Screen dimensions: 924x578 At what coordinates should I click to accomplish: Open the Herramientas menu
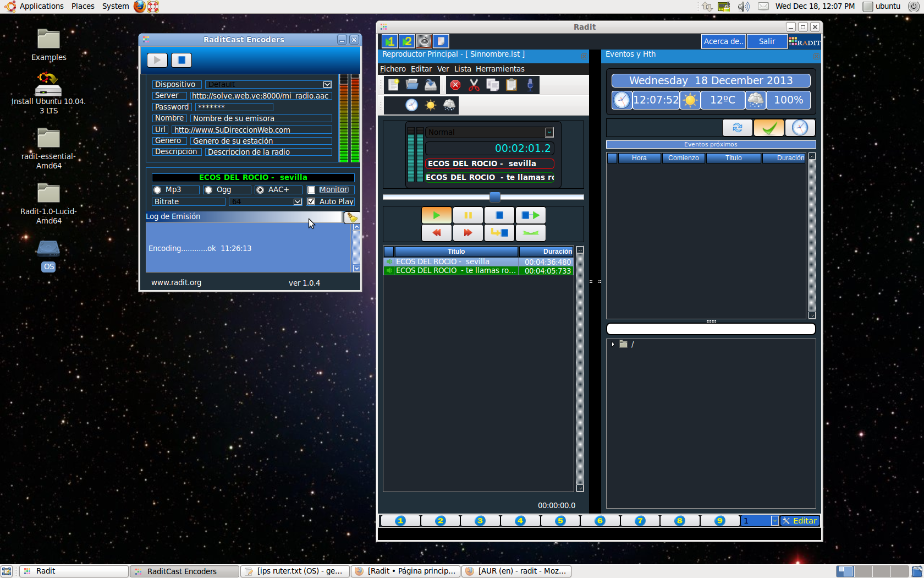tap(500, 69)
